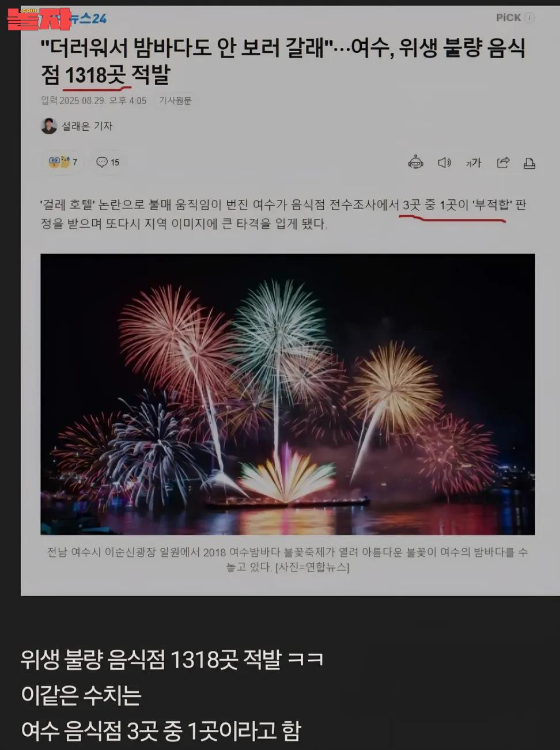Open comments via speech bubble showing 15
This screenshot has height=750, width=560.
click(108, 162)
